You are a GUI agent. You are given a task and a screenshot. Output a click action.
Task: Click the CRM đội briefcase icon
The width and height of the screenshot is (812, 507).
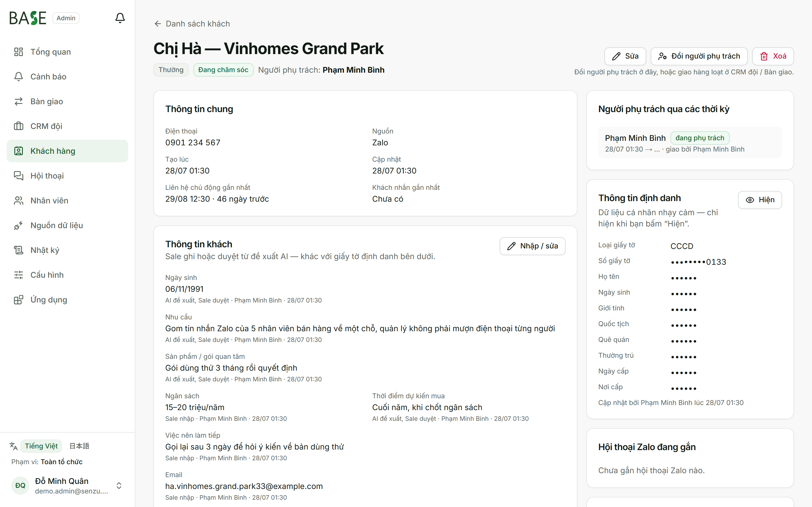(x=18, y=126)
